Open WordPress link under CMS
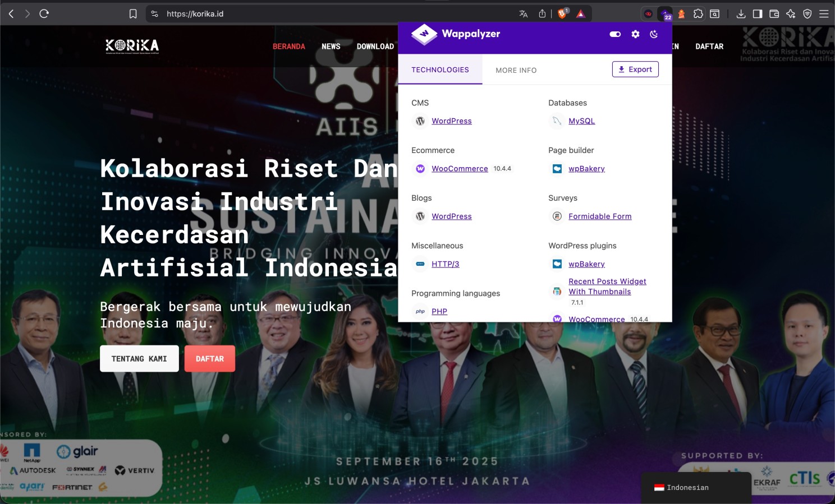Viewport: 835px width, 504px height. pyautogui.click(x=452, y=121)
